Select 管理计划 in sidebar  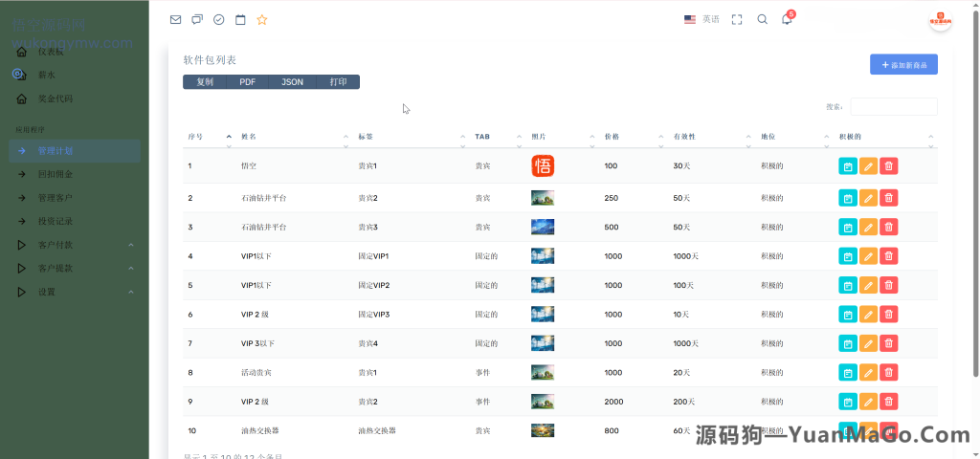click(x=75, y=150)
